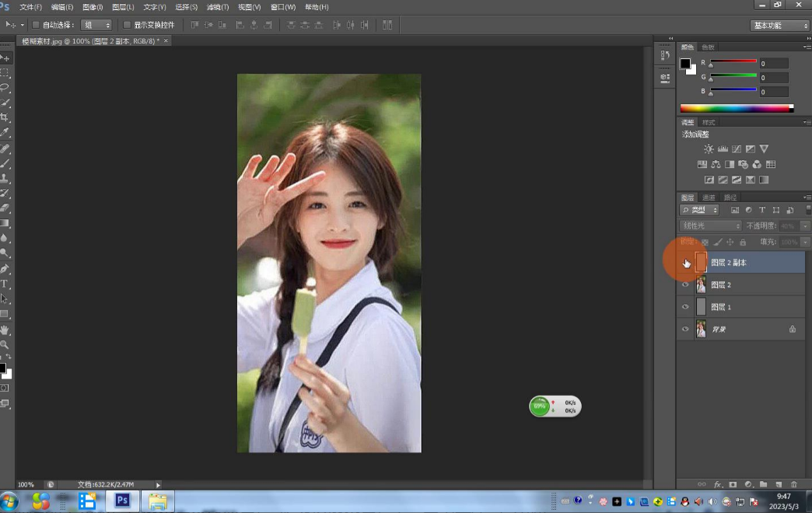Add a Black & White adjustment

click(730, 165)
